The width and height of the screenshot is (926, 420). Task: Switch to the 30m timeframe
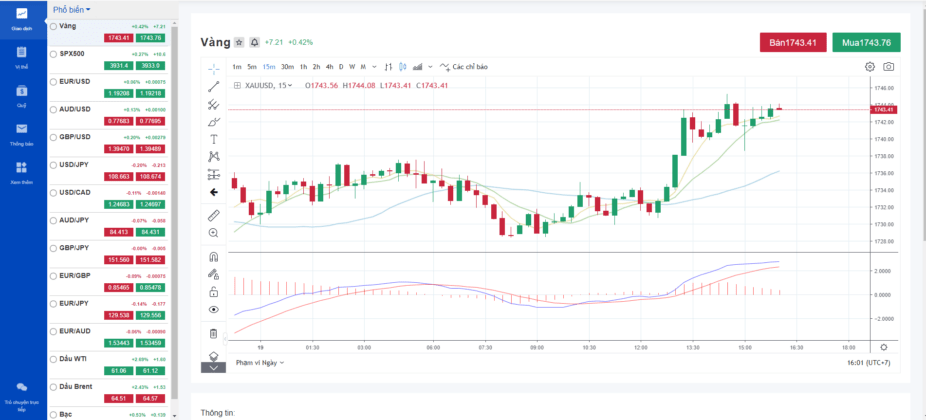288,67
